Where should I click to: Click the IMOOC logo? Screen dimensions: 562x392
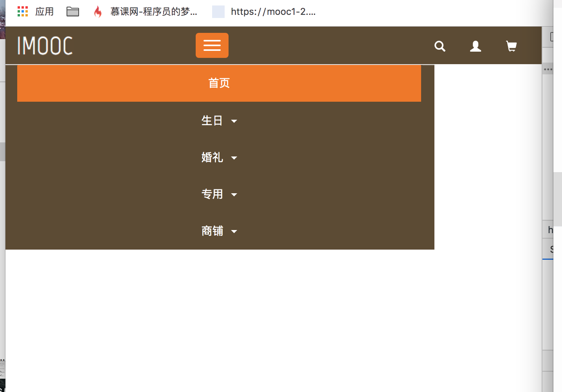click(x=44, y=45)
